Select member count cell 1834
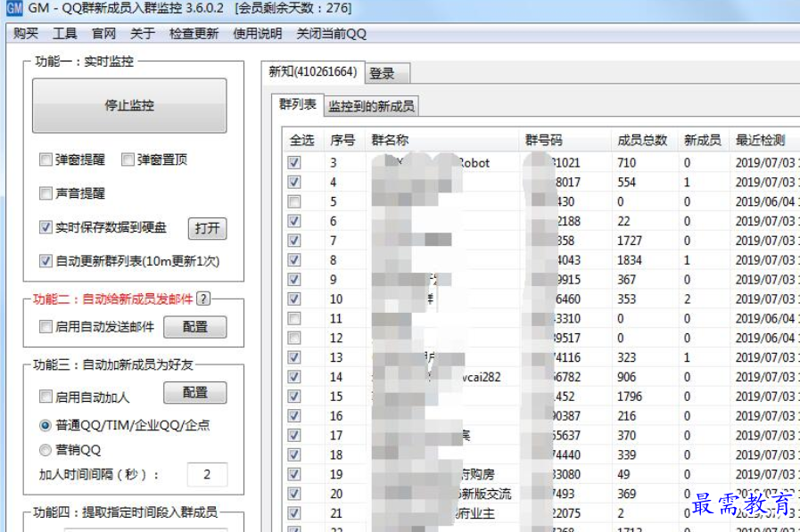Image resolution: width=800 pixels, height=532 pixels. (x=630, y=260)
